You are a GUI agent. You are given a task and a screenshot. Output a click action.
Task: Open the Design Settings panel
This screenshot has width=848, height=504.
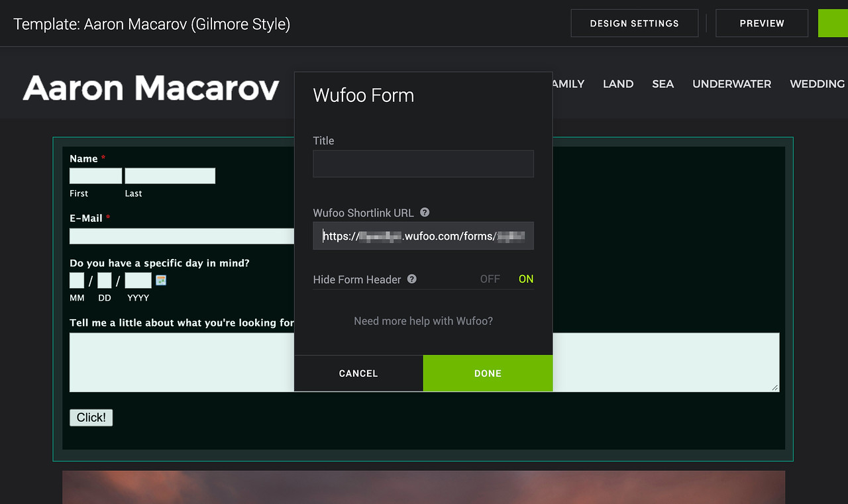pos(635,23)
